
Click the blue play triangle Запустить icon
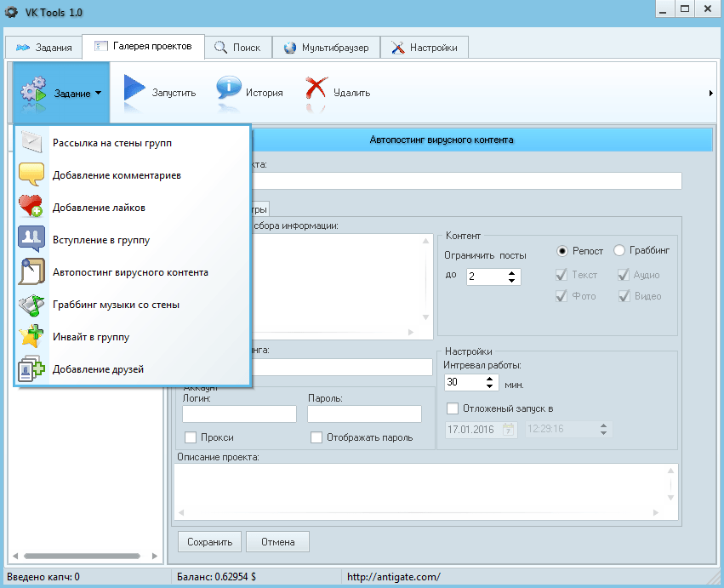coord(134,88)
